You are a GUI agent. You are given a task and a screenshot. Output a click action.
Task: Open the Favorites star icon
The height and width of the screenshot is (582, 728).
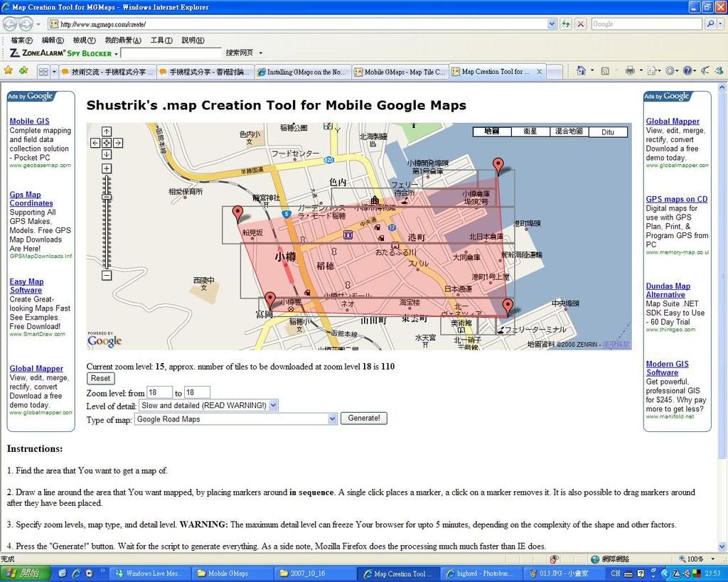pyautogui.click(x=9, y=71)
